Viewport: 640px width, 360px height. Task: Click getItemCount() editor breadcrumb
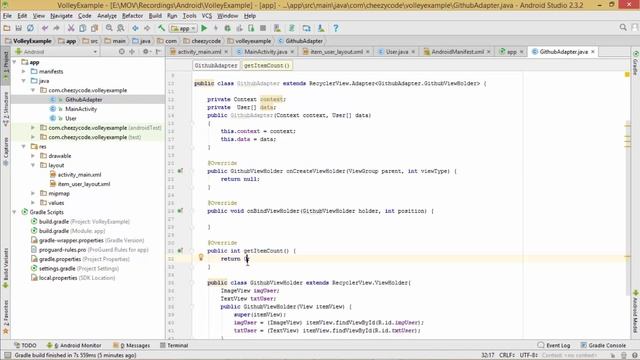click(267, 65)
